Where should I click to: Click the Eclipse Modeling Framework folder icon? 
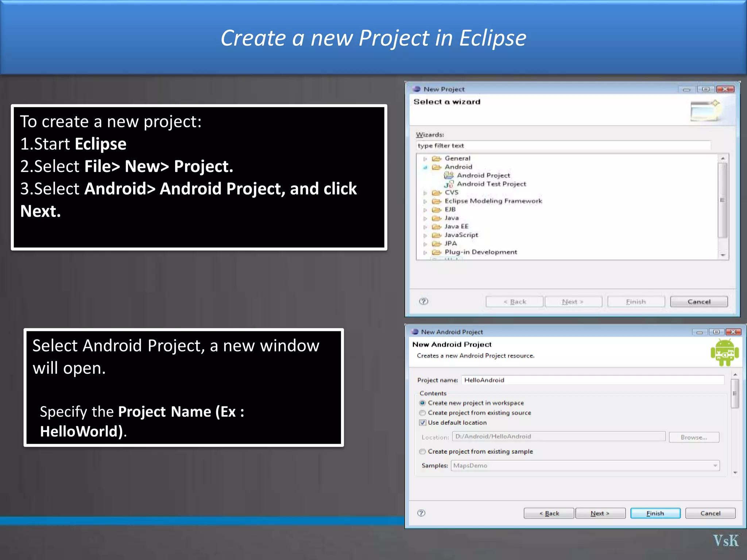[x=437, y=201]
